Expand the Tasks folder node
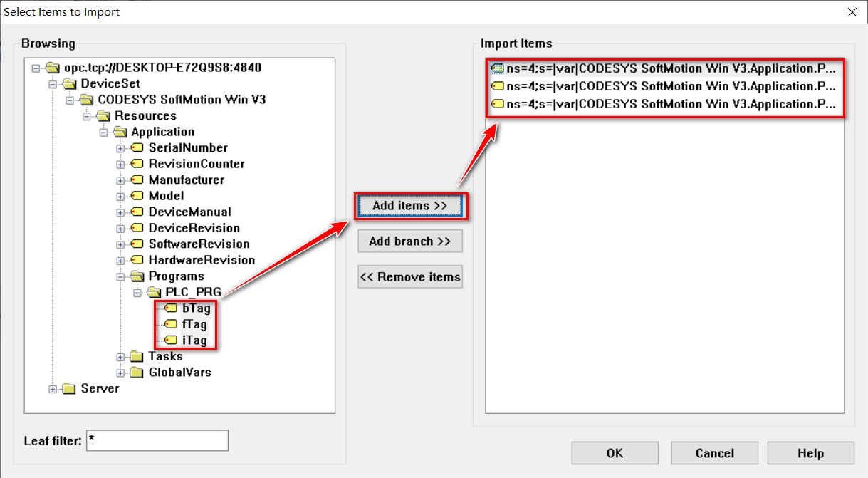 pyautogui.click(x=120, y=356)
